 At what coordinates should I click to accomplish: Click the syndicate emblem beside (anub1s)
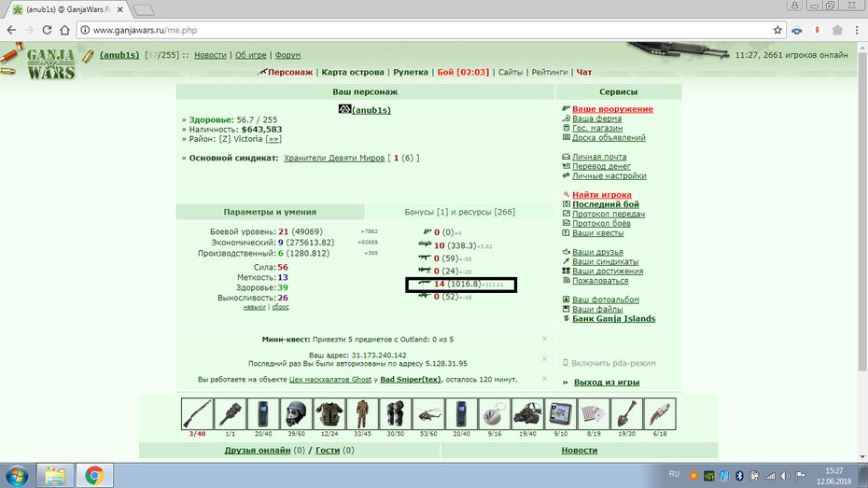(344, 109)
